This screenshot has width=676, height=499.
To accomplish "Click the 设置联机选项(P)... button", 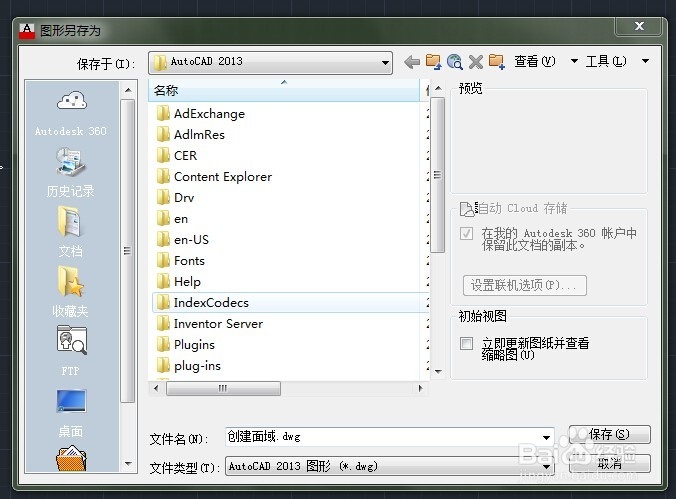I will tap(525, 286).
